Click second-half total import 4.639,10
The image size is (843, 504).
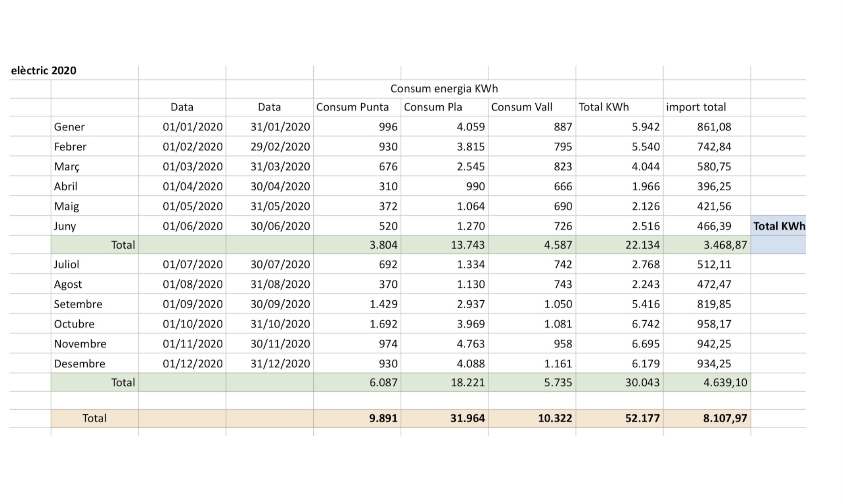click(x=725, y=383)
